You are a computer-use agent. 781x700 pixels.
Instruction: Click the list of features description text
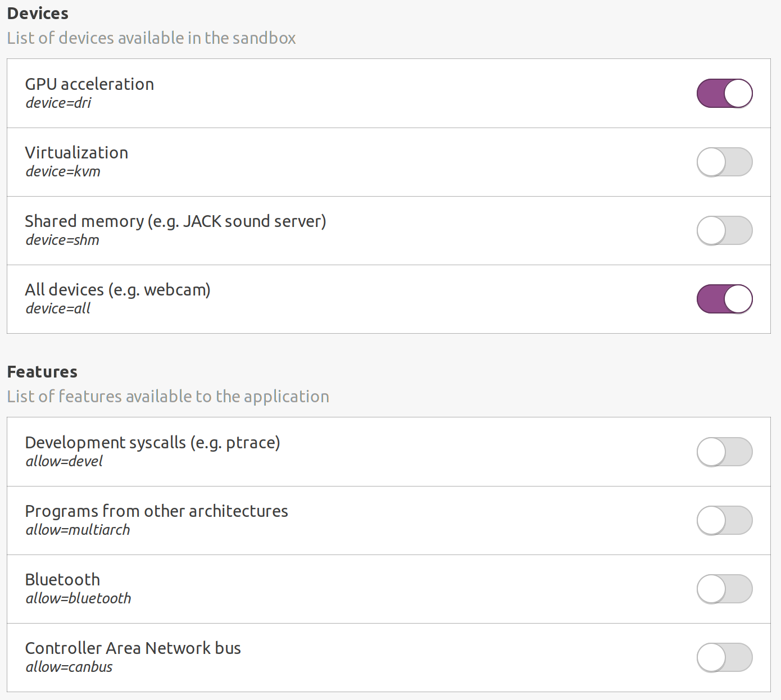point(167,396)
